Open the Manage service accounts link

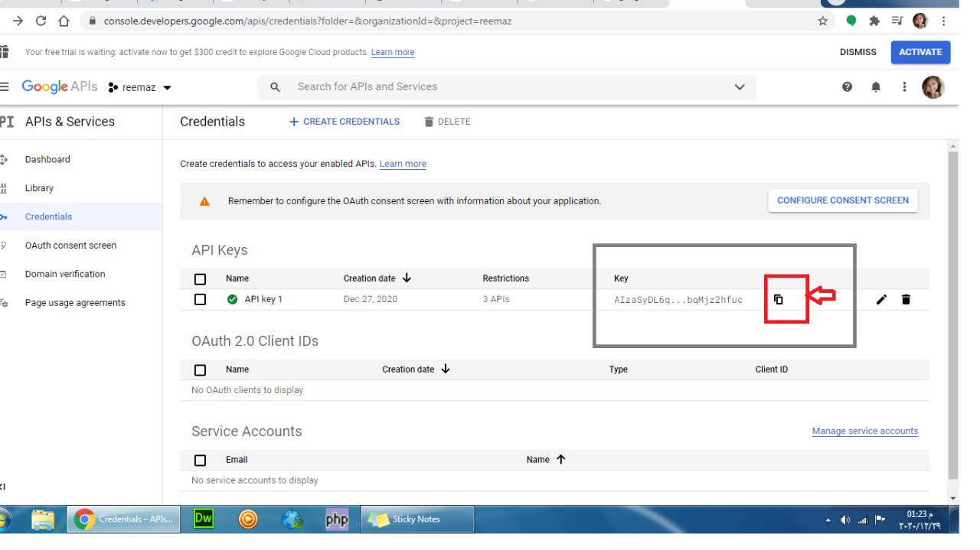[864, 431]
